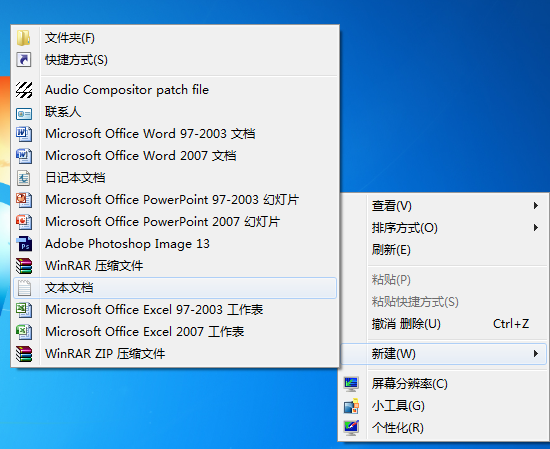Select Microsoft Office Excel 2007 工作表 label
Image resolution: width=550 pixels, height=449 pixels.
(145, 332)
